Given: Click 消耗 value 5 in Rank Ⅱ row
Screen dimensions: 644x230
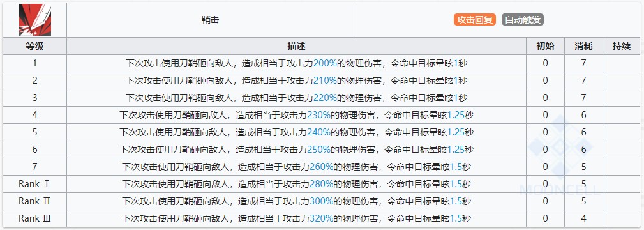Looking at the screenshot, I should [583, 201].
